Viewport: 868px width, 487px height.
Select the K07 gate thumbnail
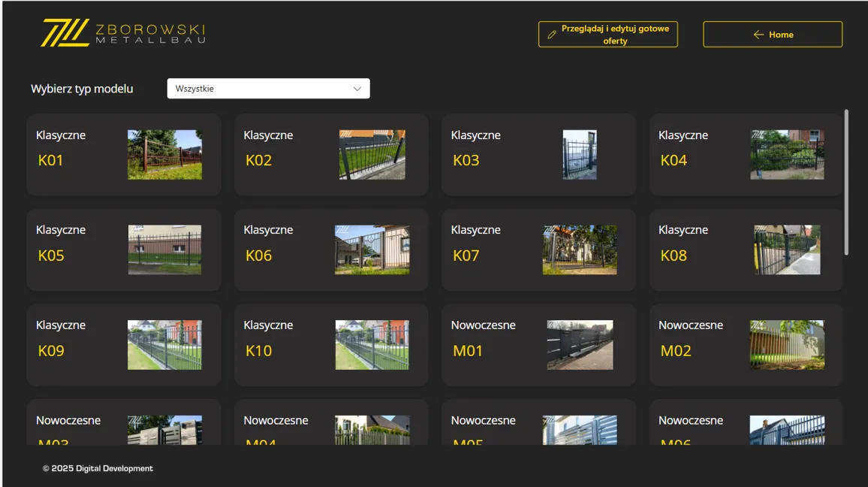580,250
